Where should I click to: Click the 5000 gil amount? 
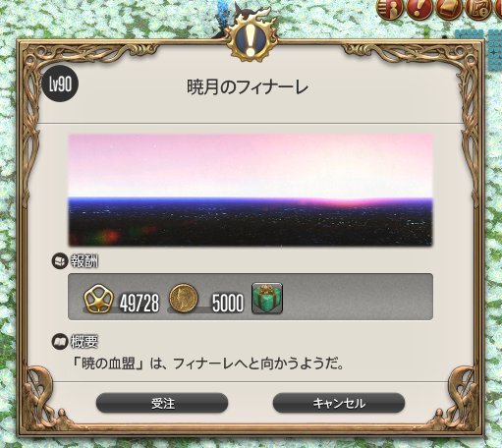point(228,303)
